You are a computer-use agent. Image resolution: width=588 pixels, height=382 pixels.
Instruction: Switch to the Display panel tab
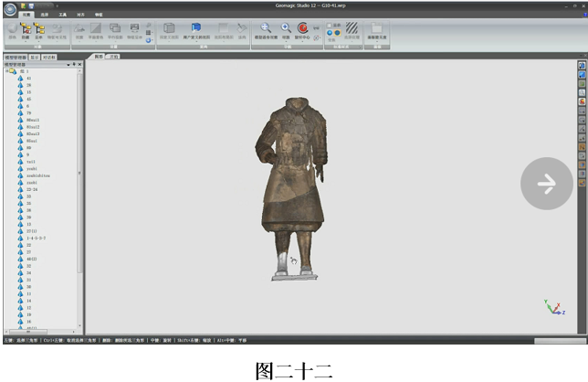tap(35, 58)
